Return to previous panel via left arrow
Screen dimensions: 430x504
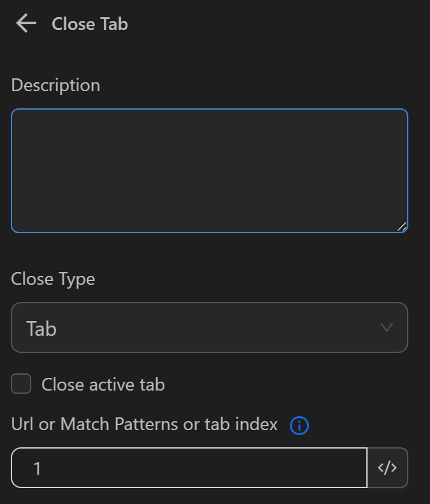click(26, 24)
